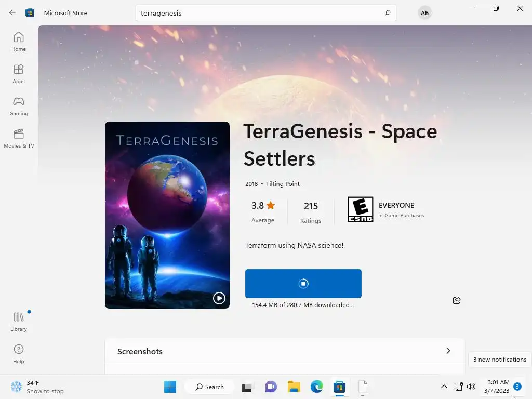
Task: Open Help in the sidebar
Action: click(x=19, y=354)
